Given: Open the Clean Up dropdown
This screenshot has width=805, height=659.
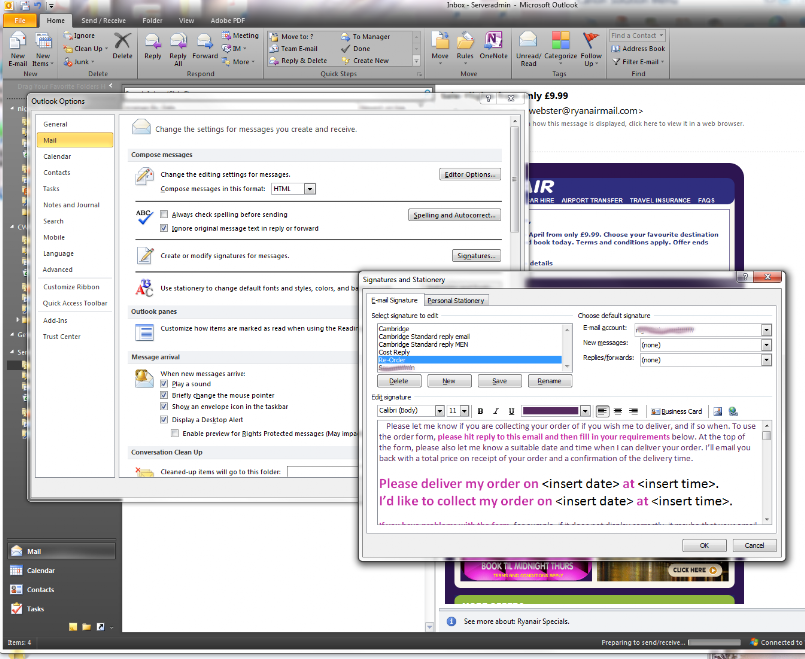Looking at the screenshot, I should click(x=86, y=48).
